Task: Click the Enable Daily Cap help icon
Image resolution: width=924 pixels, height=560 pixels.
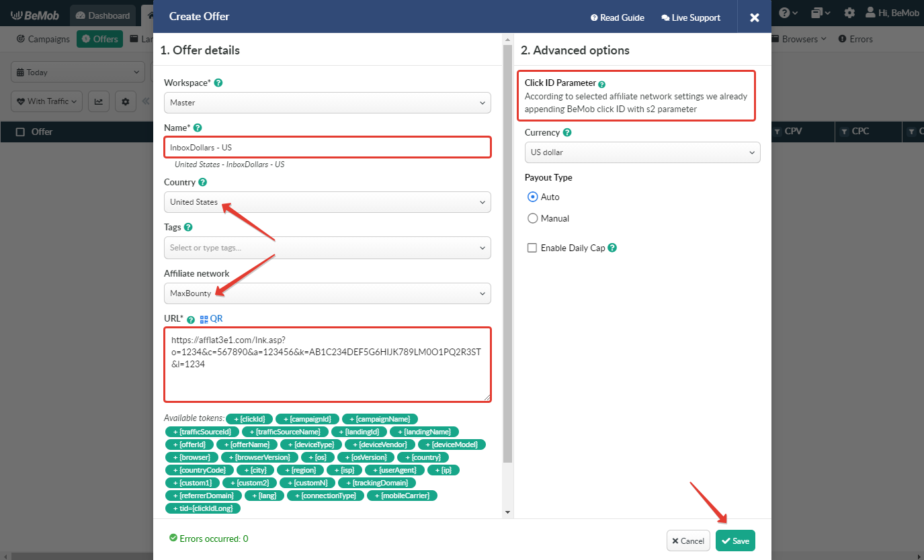Action: click(612, 248)
